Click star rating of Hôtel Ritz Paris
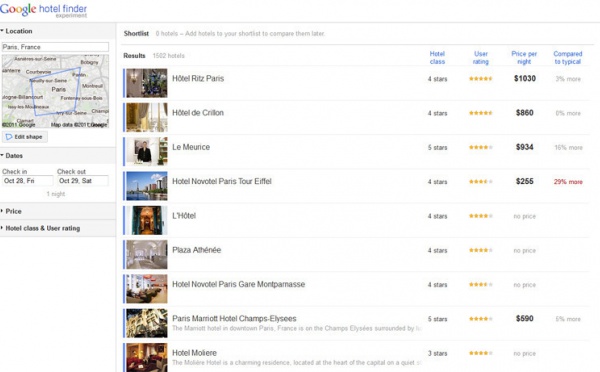600x372 pixels. (481, 79)
